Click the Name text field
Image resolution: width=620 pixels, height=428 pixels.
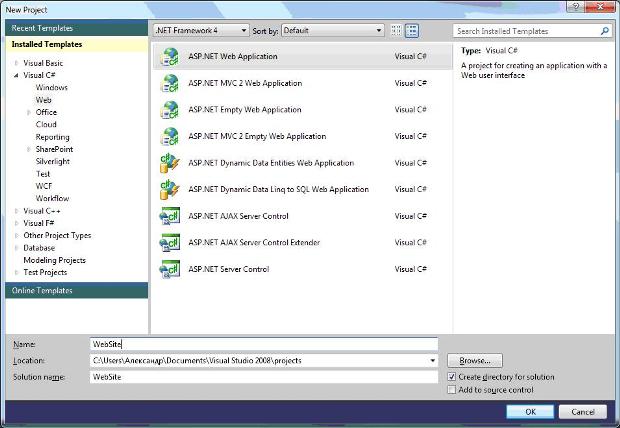point(264,344)
